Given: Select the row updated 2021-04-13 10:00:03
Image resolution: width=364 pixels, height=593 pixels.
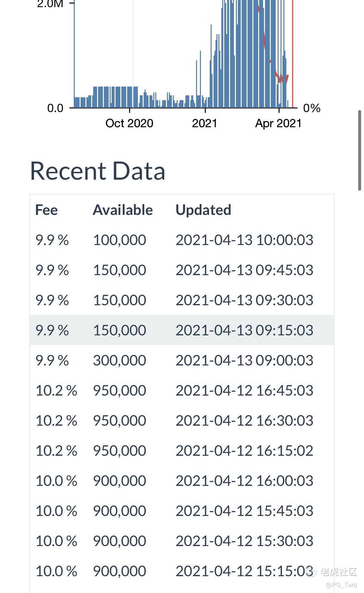Looking at the screenshot, I should click(x=182, y=240).
